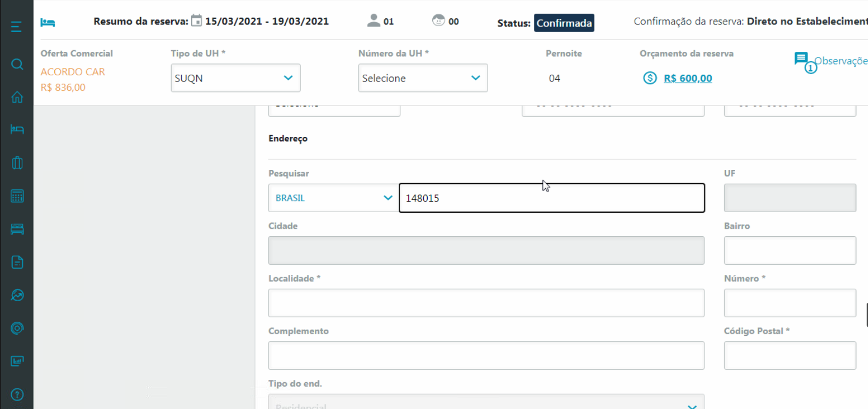Open the hamburger menu in the sidebar
This screenshot has width=868, height=409.
(x=17, y=26)
